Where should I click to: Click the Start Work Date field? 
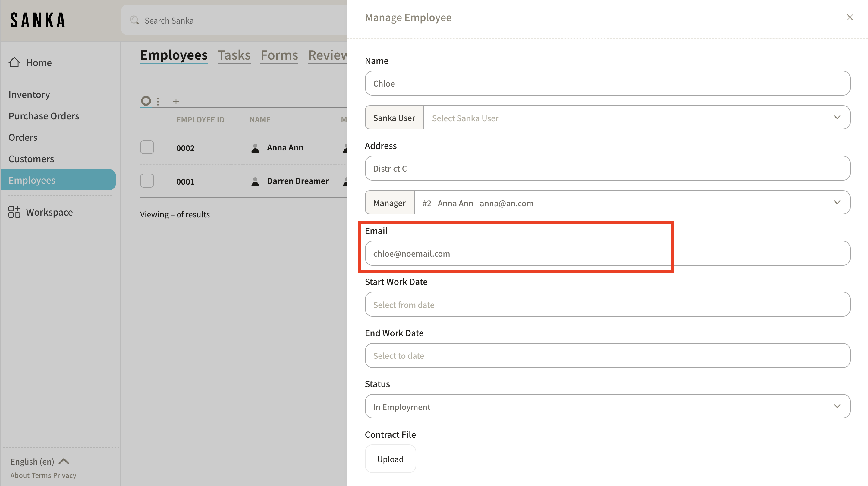607,304
